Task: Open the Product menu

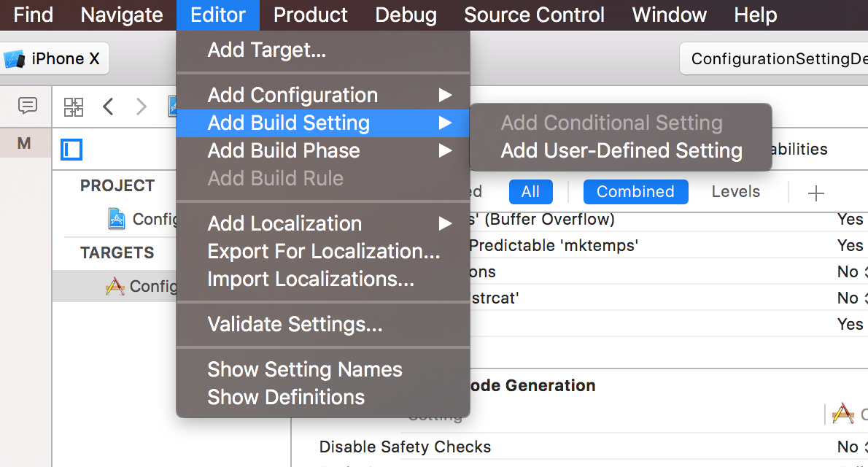Action: click(311, 15)
